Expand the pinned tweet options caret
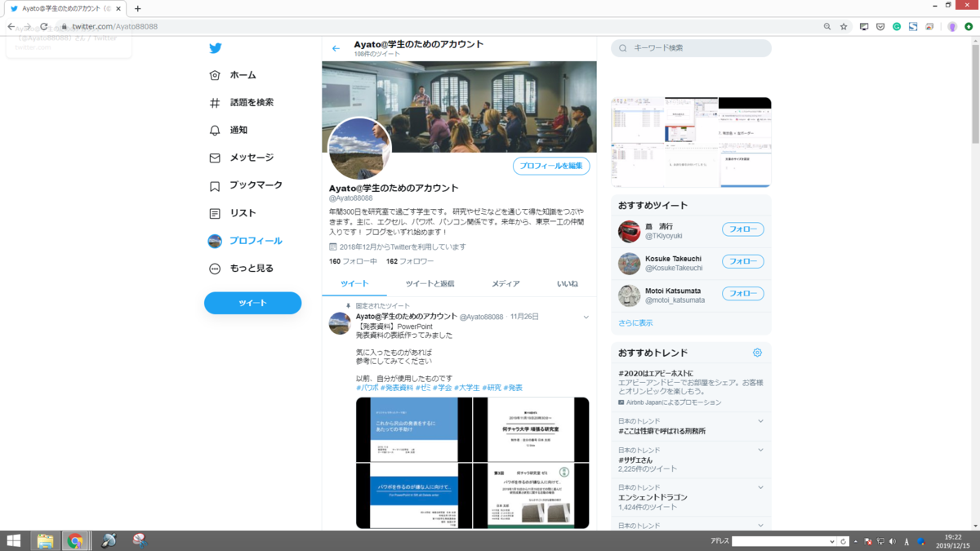Screen dimensions: 980x551 click(585, 317)
